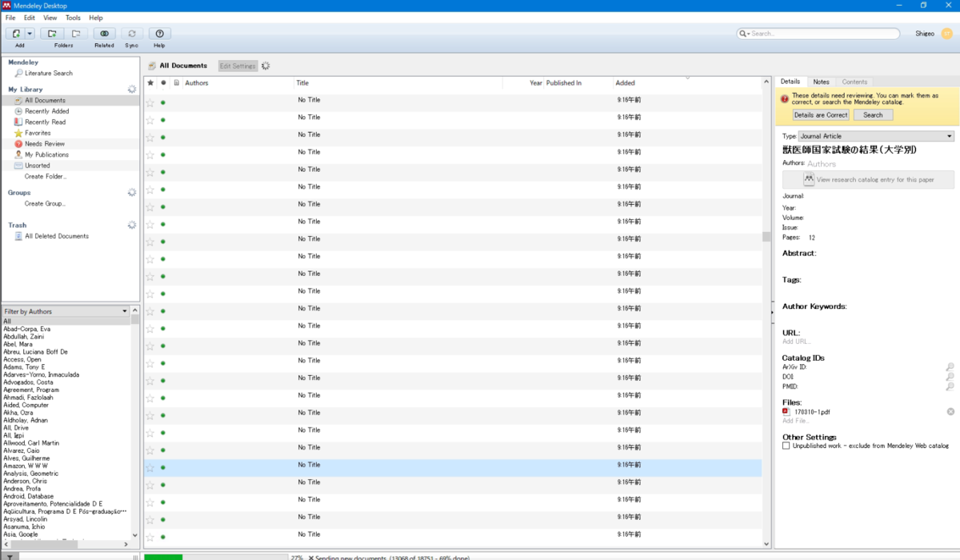Toggle favorite star on first document row

click(x=150, y=102)
